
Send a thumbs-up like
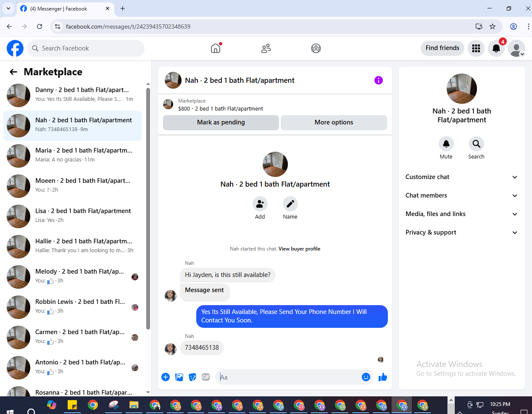tap(383, 377)
